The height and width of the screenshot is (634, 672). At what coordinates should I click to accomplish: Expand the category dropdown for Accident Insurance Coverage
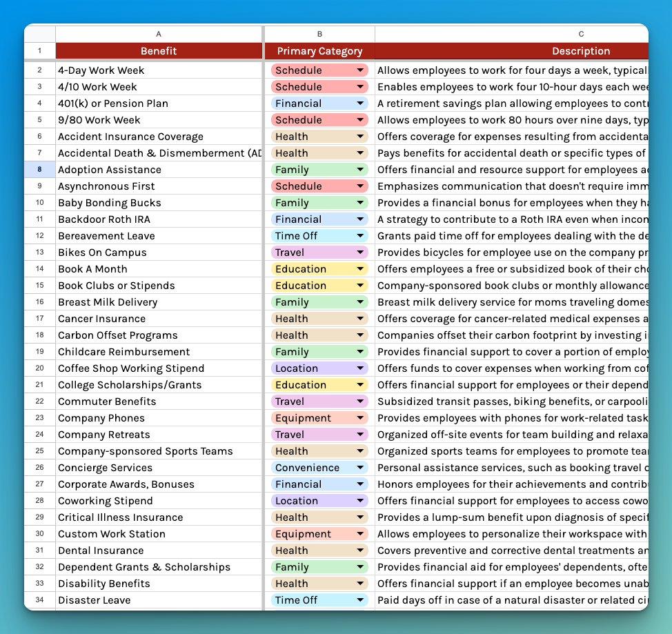(360, 137)
